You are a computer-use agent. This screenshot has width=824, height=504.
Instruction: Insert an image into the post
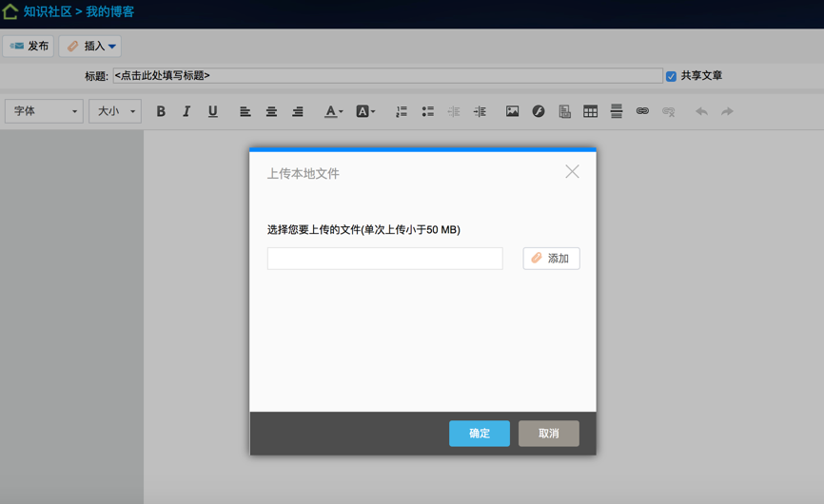pyautogui.click(x=512, y=111)
